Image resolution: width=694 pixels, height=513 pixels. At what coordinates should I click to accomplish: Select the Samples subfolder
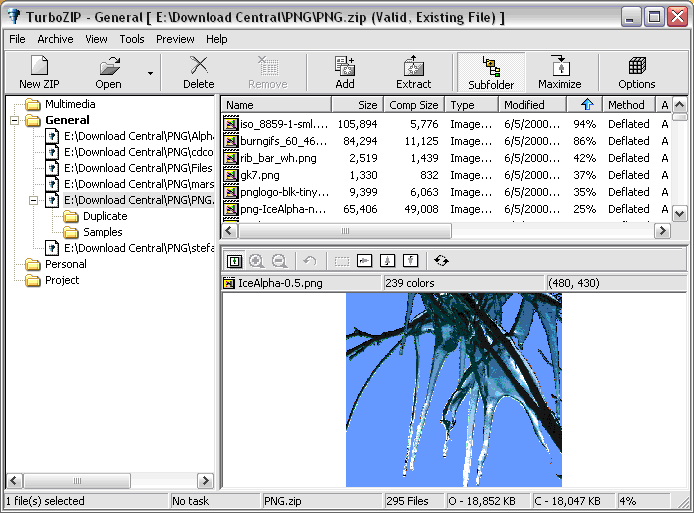(x=103, y=232)
